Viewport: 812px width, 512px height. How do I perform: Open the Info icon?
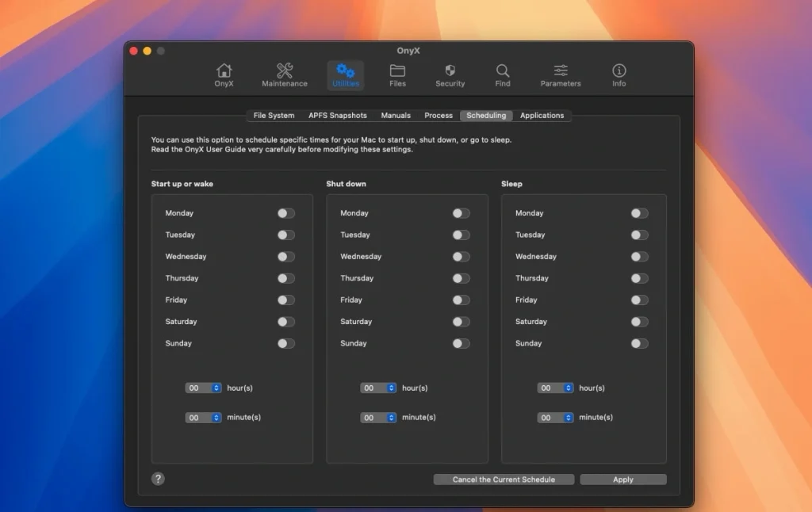(x=619, y=75)
